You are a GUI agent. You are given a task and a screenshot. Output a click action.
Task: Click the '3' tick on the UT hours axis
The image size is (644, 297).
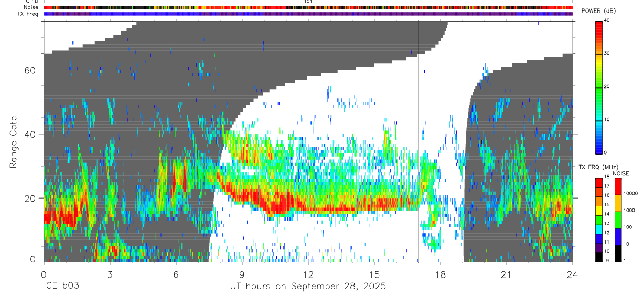(110, 274)
